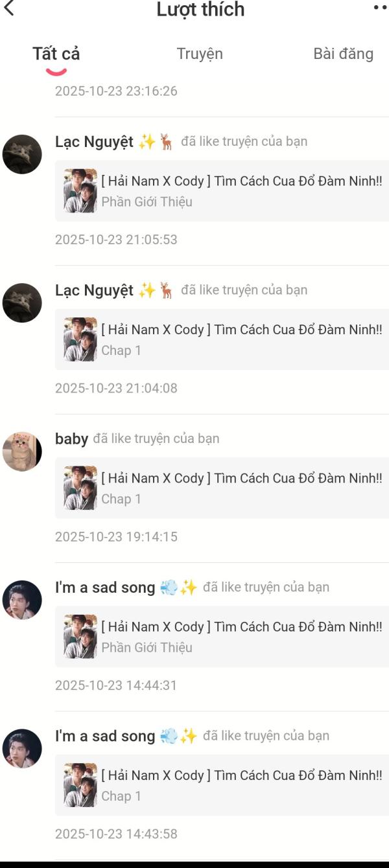Image resolution: width=389 pixels, height=868 pixels.
Task: Switch to the Truyện tab
Action: (x=200, y=54)
